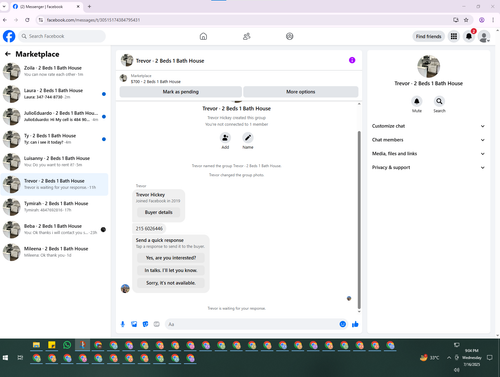Expand the Privacy & support section
This screenshot has width=500, height=377.
tap(428, 167)
